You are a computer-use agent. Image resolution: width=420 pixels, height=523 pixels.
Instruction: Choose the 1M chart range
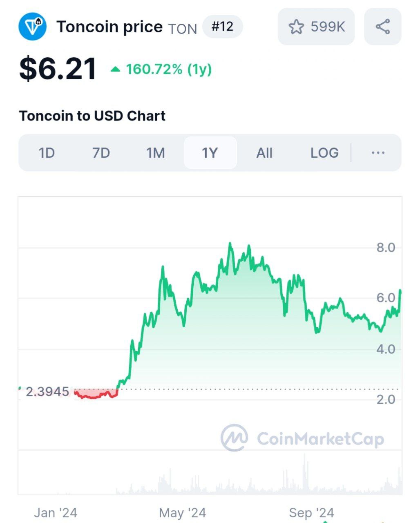point(156,153)
